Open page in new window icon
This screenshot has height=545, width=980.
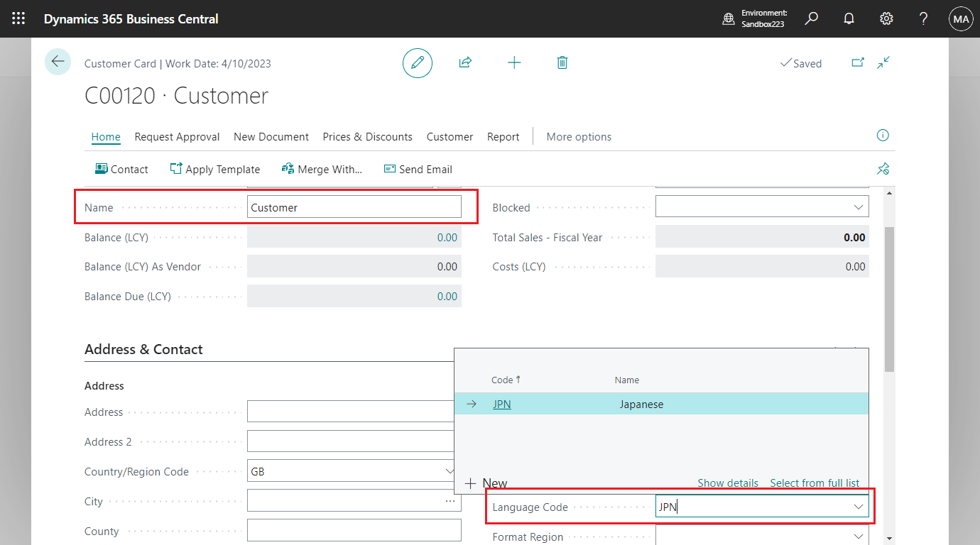pyautogui.click(x=856, y=62)
